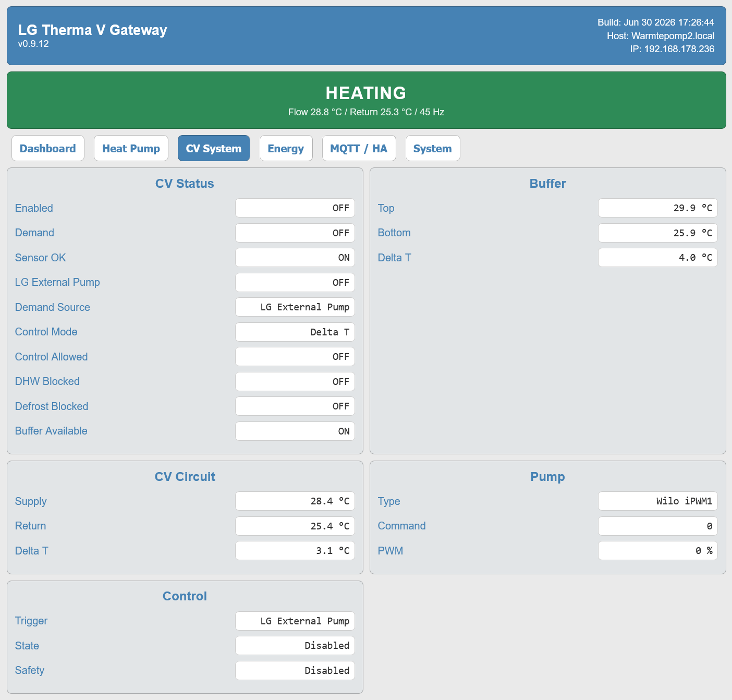Click the Host Warmtepomp2.local text
Screen dimensions: 732x700
pos(661,36)
